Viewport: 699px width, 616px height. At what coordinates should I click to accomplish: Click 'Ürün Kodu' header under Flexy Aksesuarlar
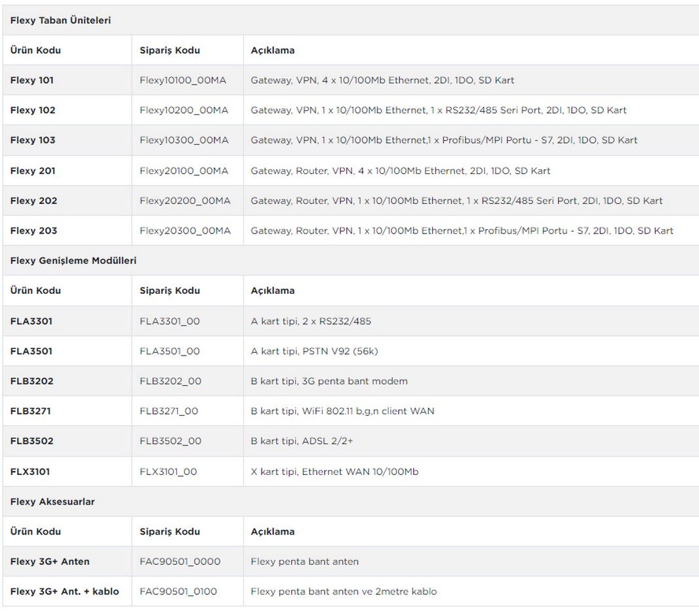coord(35,531)
